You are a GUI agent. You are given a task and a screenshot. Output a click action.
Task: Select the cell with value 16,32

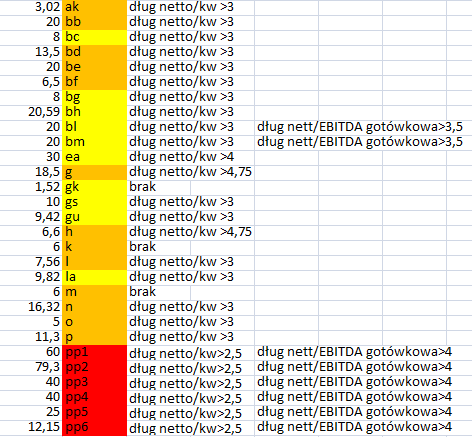31,307
